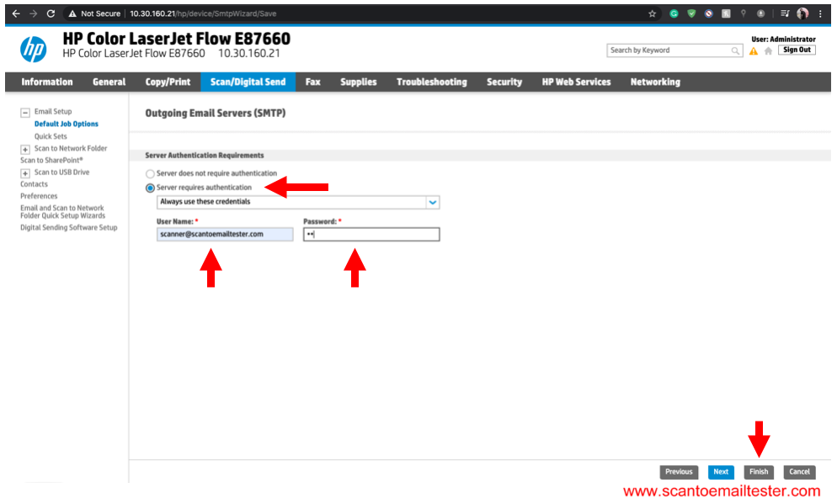Click the HP logo icon
Screen dimensions: 837x504
coord(33,50)
